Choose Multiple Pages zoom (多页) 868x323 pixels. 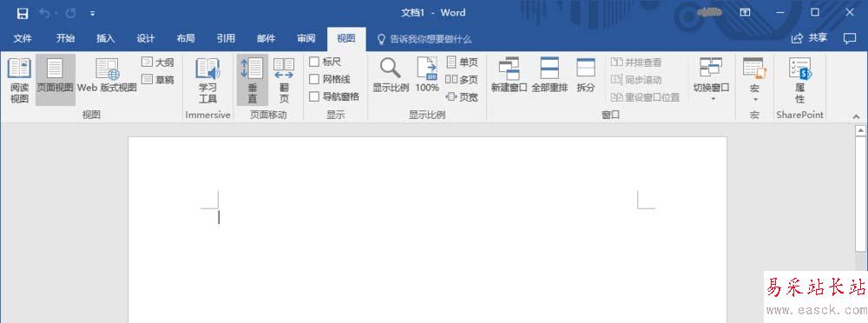pyautogui.click(x=462, y=79)
